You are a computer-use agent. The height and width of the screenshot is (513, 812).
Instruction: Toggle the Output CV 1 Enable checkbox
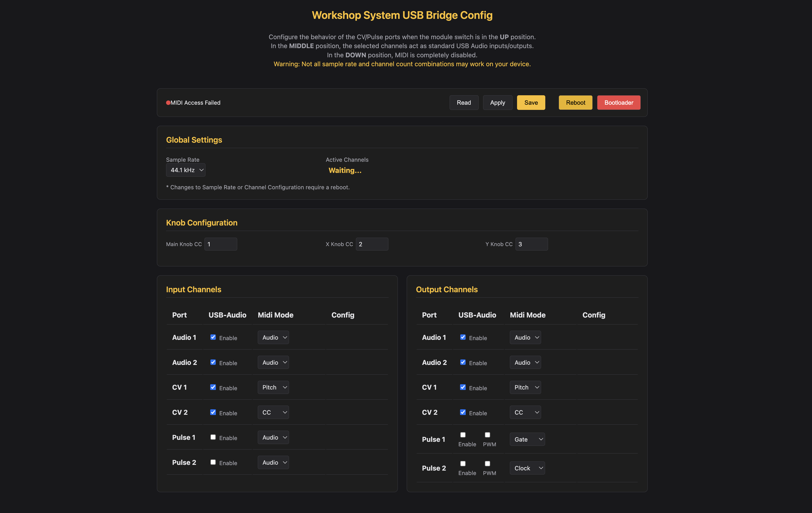pos(463,387)
